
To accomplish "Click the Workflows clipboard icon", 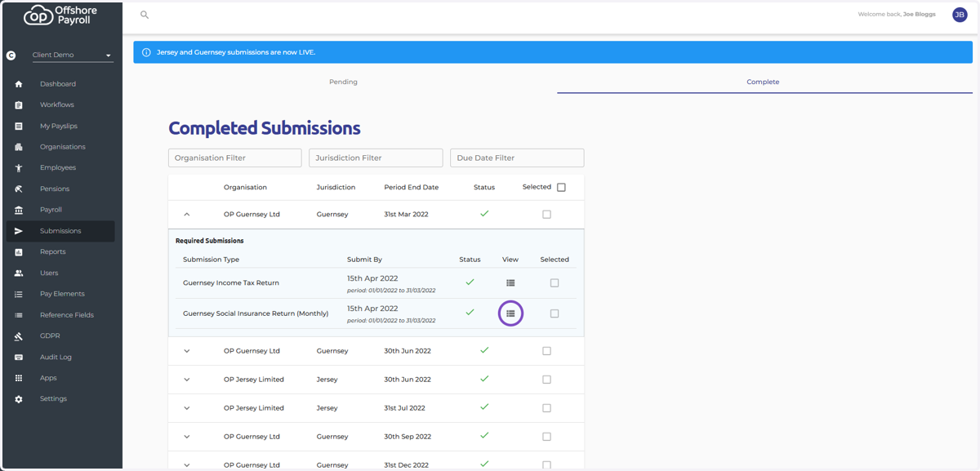I will 19,105.
